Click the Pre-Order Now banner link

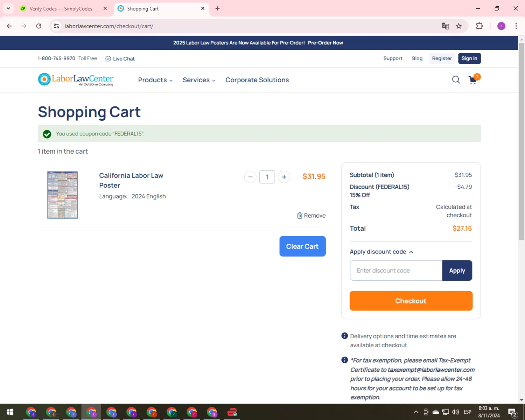tap(325, 43)
